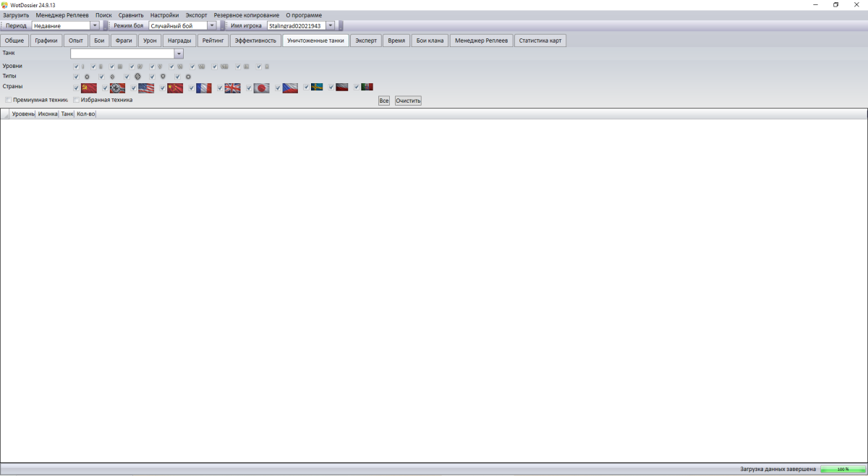Switch to the Опыт tab
868x476 pixels.
pos(76,41)
